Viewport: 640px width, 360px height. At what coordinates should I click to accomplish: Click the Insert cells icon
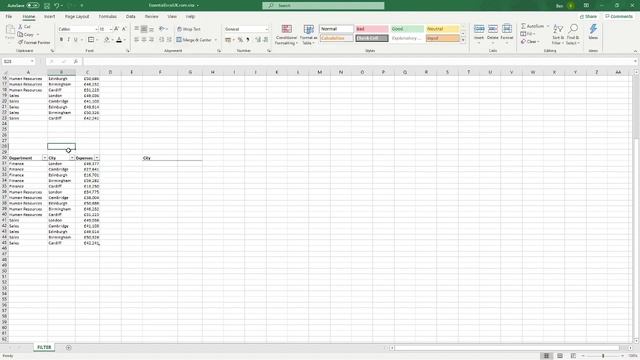[x=479, y=29]
